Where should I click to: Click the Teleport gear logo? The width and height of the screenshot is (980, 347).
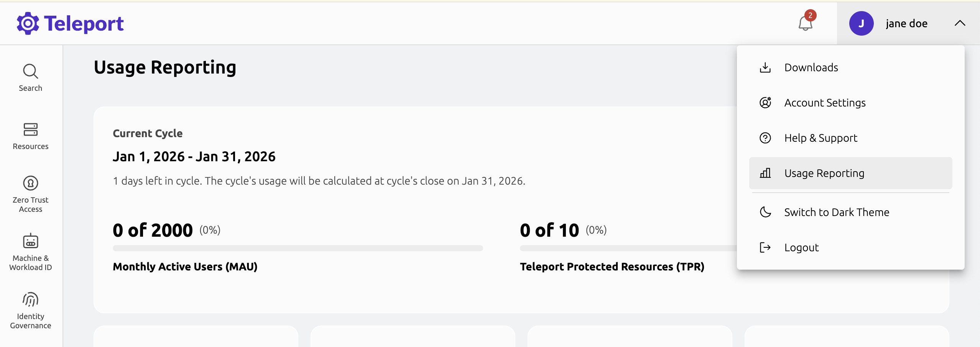click(x=28, y=23)
